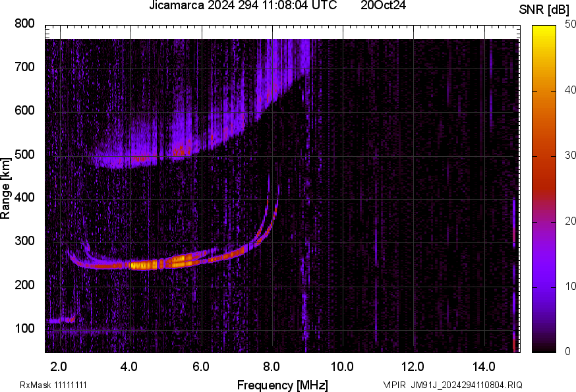576x392 pixels.
Task: Click the 100 range tick label
Action: click(x=25, y=328)
